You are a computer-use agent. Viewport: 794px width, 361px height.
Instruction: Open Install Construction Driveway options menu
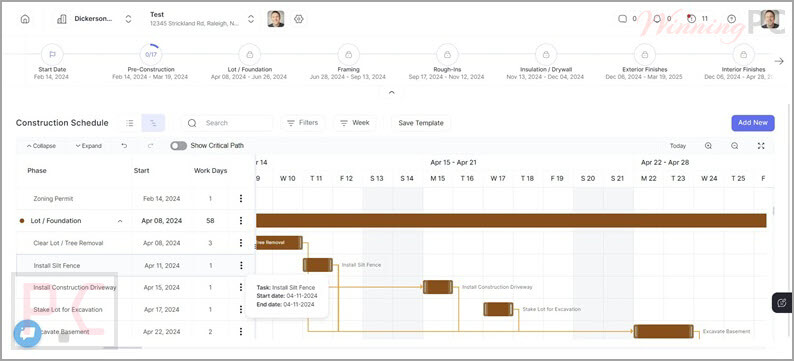[241, 287]
